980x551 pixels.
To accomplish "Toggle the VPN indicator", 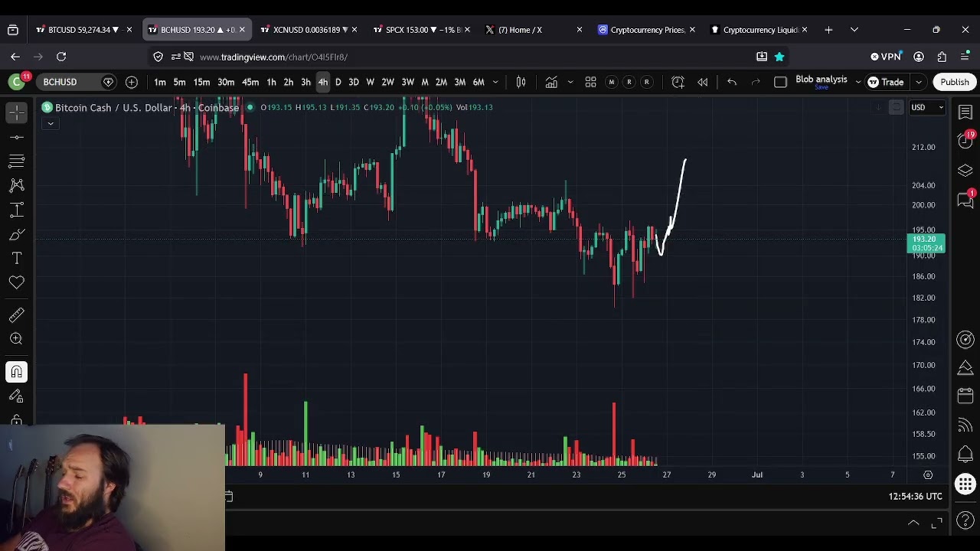I will [x=886, y=57].
